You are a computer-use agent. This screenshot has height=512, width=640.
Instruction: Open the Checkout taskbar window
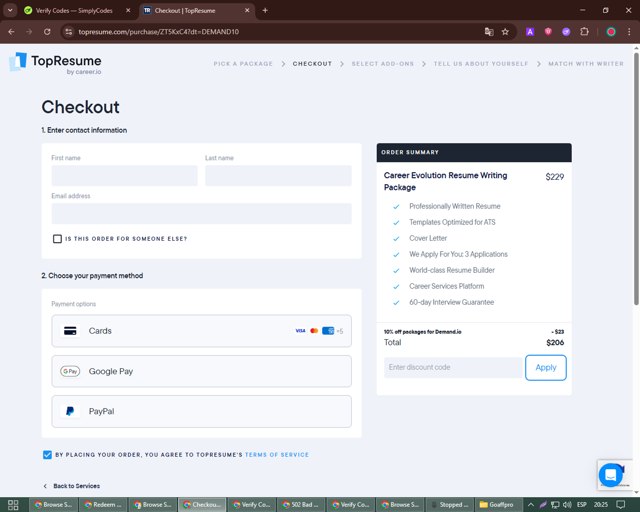pyautogui.click(x=202, y=505)
